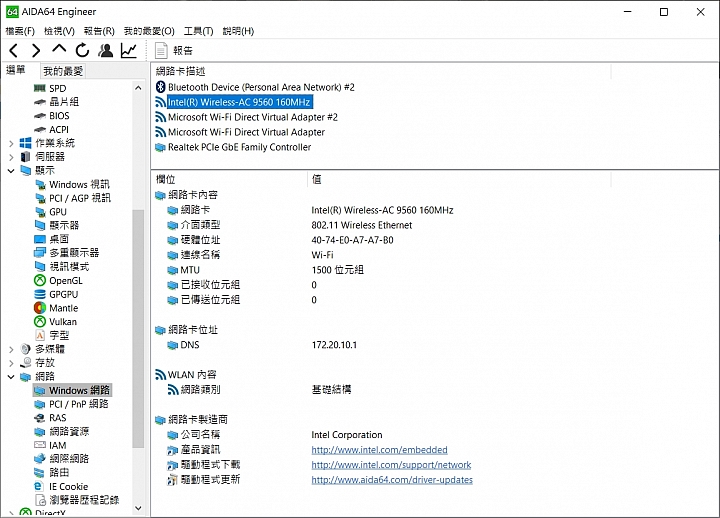Open the 我的最愛(O) menu
Image resolution: width=720 pixels, height=518 pixels.
tap(149, 31)
